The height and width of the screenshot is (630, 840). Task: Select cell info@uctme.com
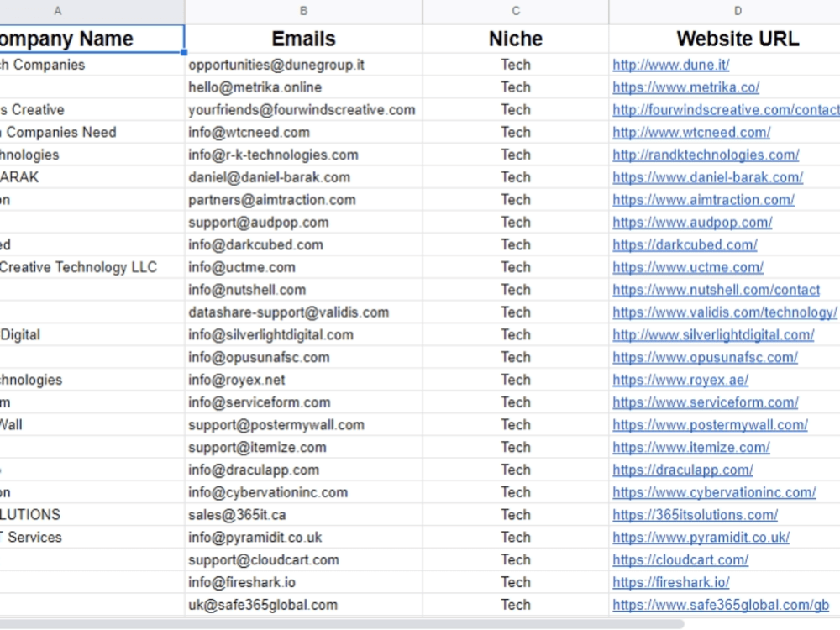pos(303,267)
